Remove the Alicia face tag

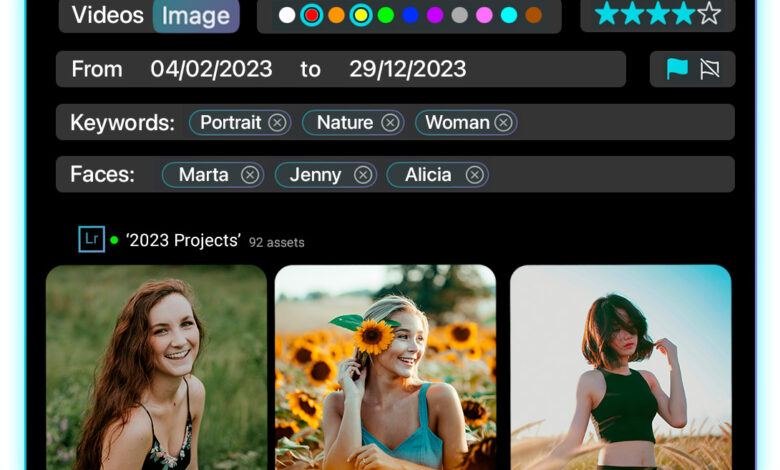pyautogui.click(x=475, y=175)
